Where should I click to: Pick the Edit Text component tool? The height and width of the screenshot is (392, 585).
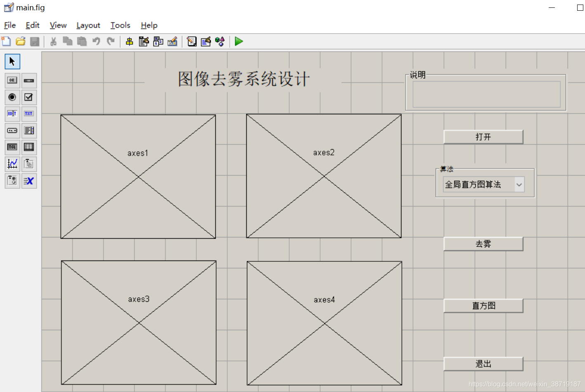[x=12, y=114]
